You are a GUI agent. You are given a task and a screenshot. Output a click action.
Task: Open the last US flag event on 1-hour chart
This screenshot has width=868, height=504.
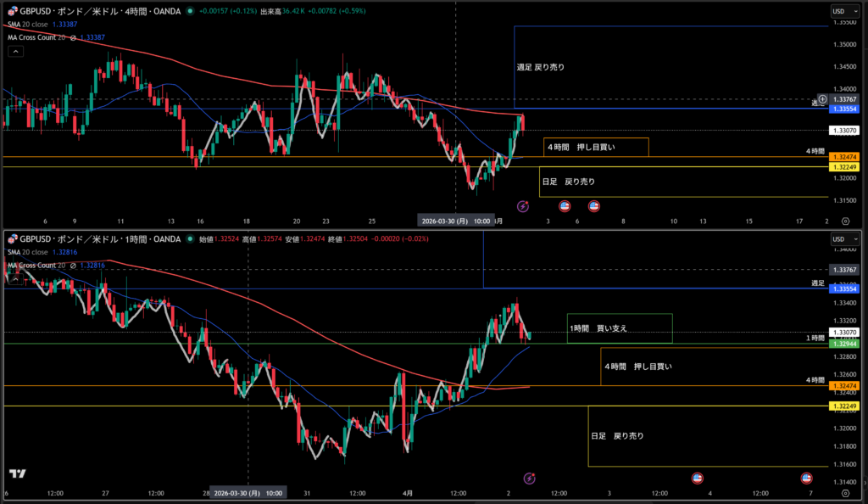(x=806, y=479)
